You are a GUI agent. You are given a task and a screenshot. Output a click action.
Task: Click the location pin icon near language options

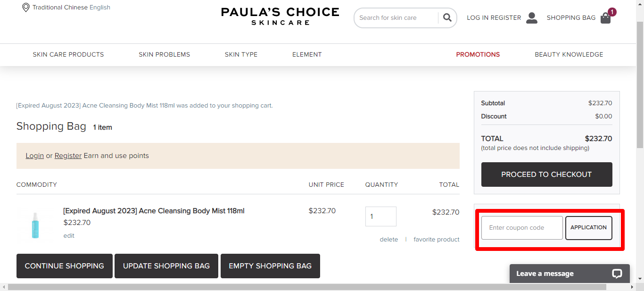[26, 8]
